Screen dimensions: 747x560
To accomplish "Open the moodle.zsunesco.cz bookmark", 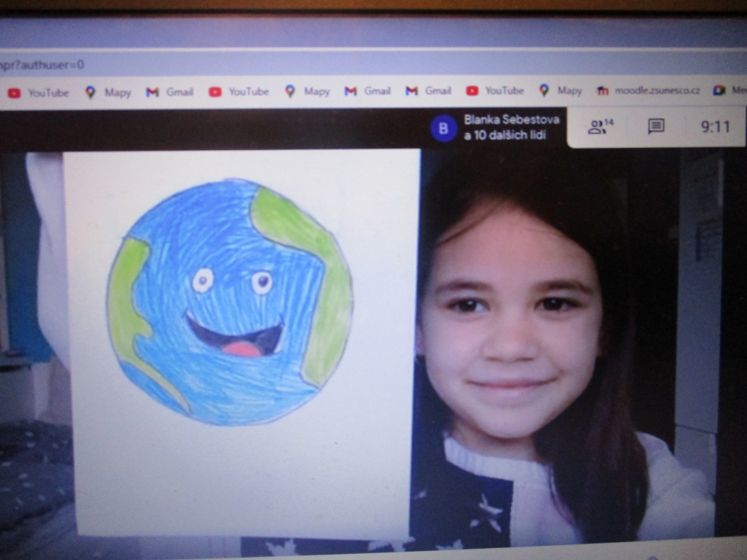I will (648, 90).
